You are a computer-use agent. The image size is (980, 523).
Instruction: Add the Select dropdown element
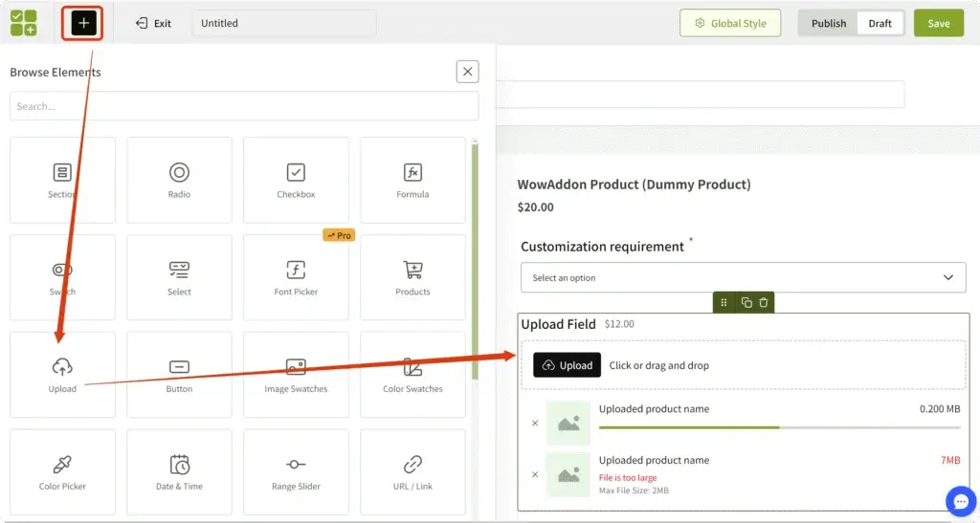179,277
